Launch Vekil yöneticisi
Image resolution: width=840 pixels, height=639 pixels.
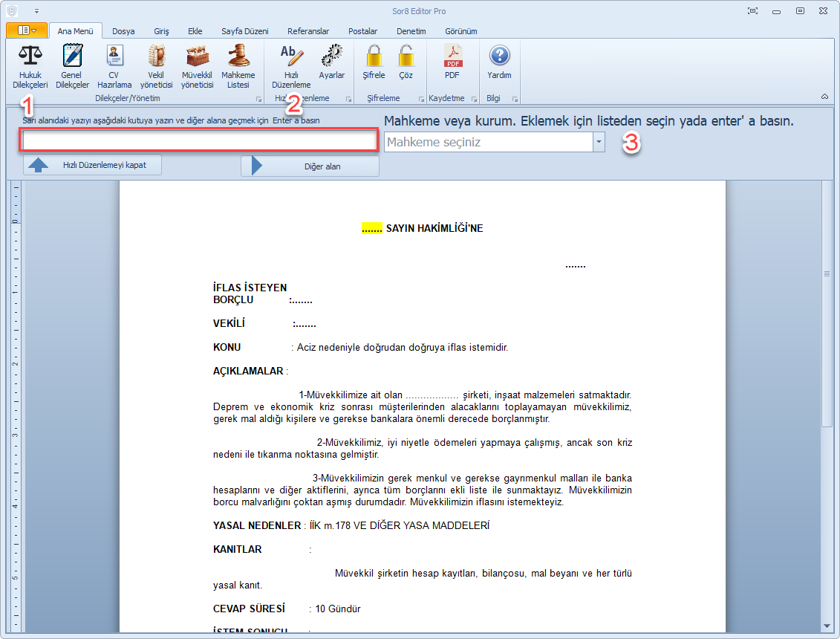(x=156, y=57)
